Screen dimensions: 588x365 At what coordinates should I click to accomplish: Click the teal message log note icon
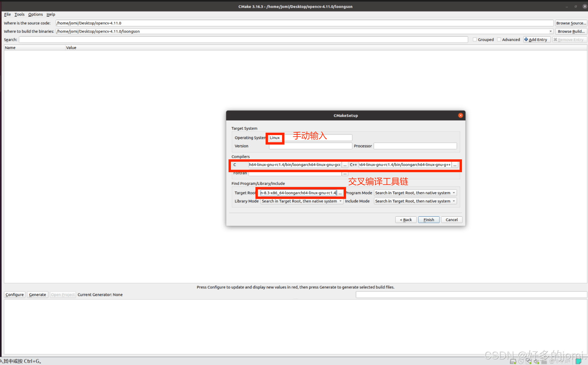click(578, 361)
